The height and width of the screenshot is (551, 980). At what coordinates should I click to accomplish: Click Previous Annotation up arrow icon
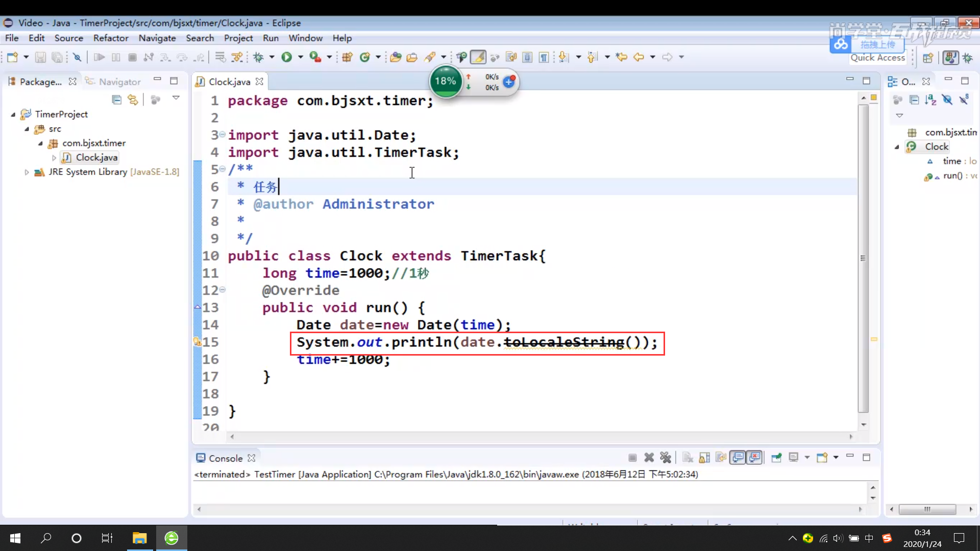(x=592, y=57)
